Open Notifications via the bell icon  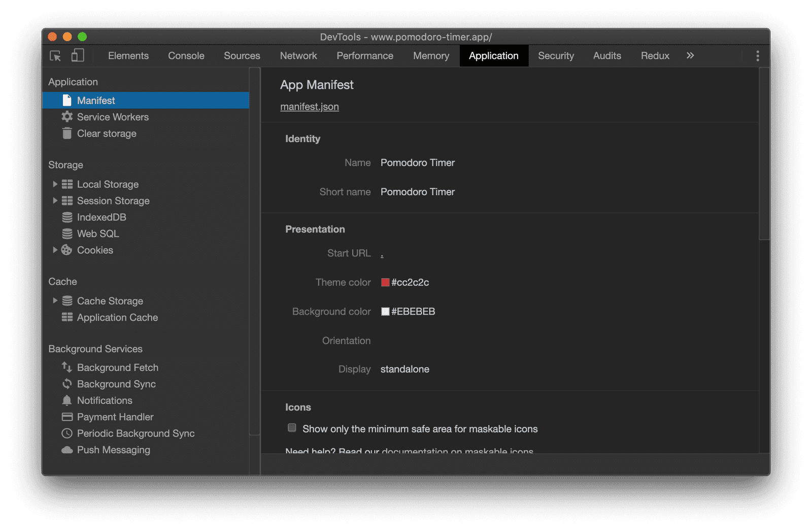pos(67,400)
